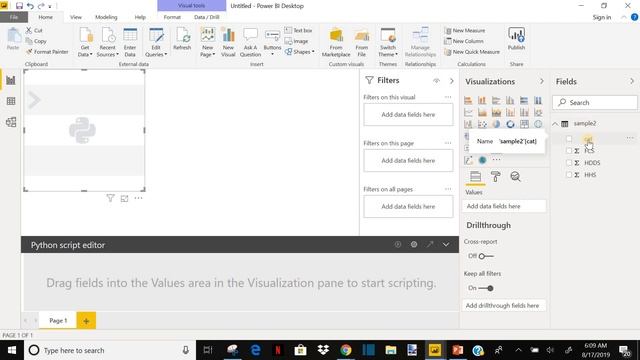
Task: Click Enter Data in the ribbon
Action: [x=130, y=42]
